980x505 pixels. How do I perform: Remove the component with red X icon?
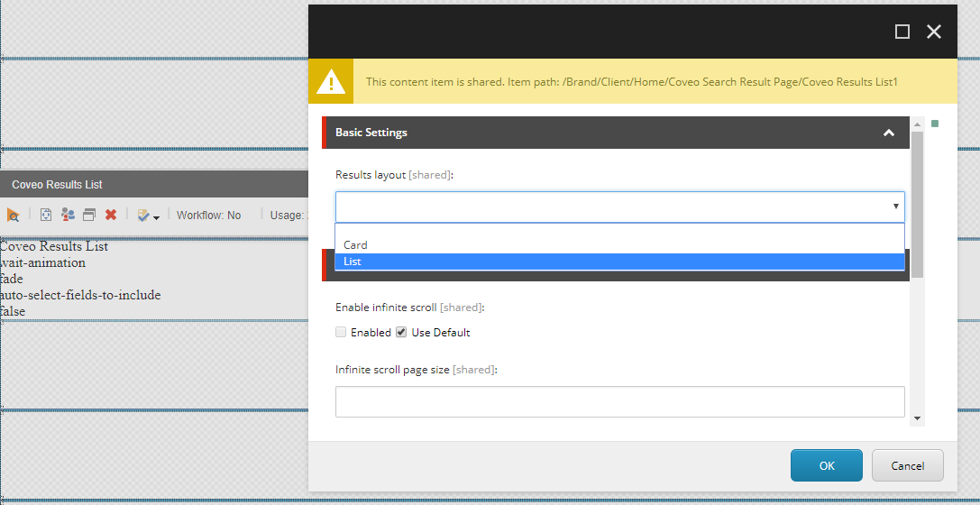[111, 215]
